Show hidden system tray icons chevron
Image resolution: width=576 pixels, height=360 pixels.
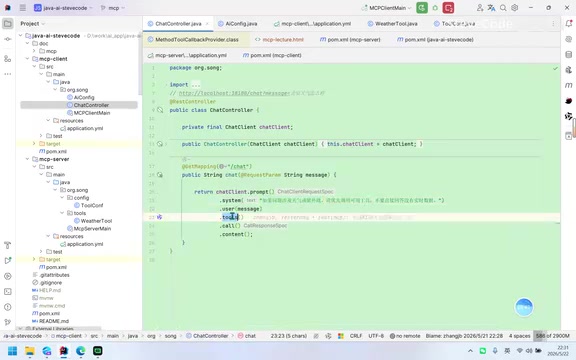[x=470, y=351]
